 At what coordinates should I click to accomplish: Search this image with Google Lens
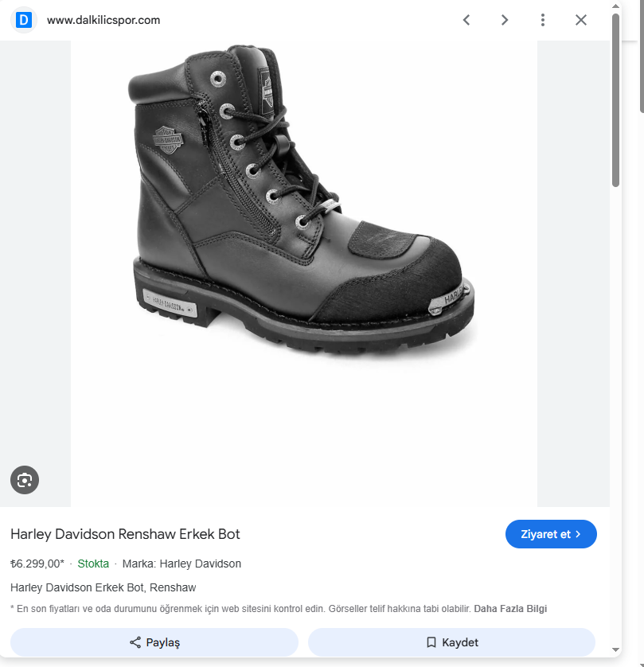tap(25, 480)
